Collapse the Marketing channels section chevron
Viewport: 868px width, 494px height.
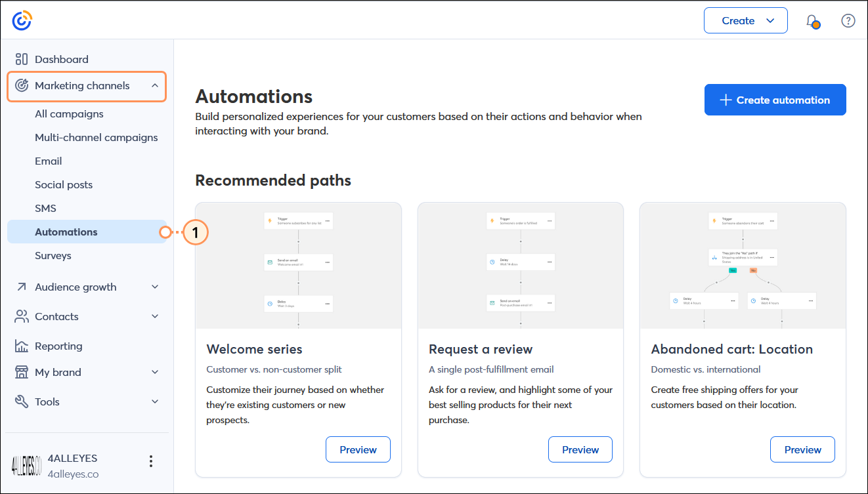click(155, 86)
